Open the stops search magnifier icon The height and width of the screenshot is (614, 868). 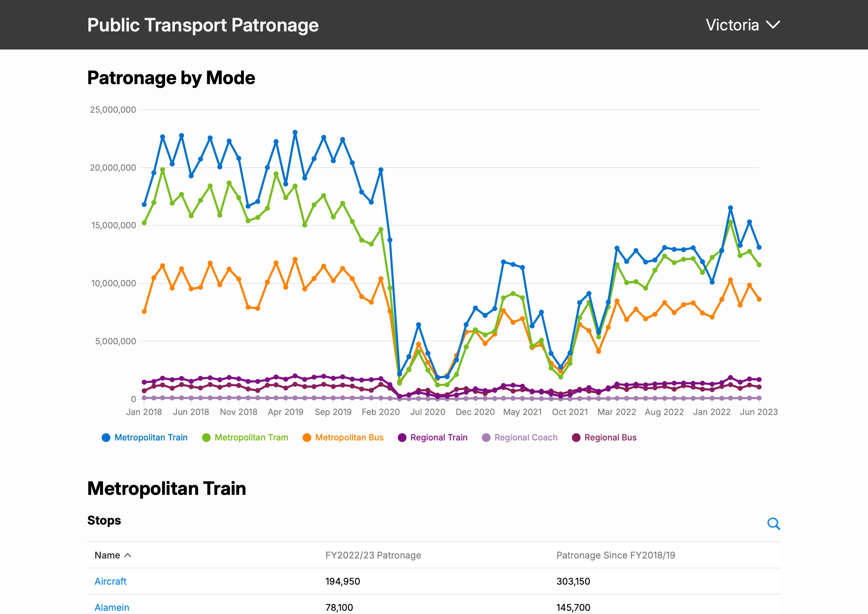pos(773,524)
